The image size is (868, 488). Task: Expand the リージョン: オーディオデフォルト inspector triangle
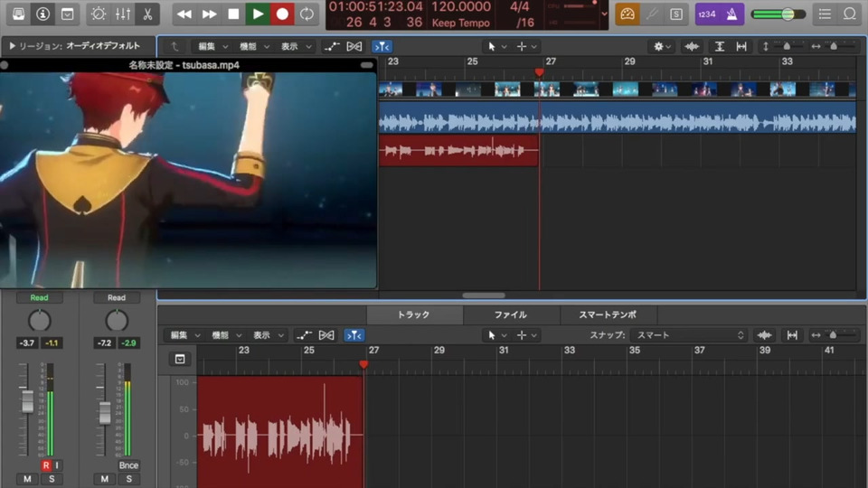12,46
